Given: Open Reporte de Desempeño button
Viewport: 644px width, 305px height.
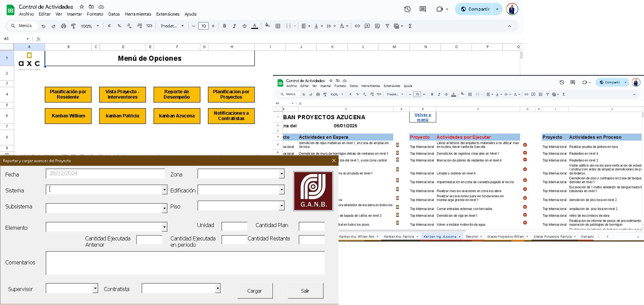Looking at the screenshot, I should pos(177,94).
